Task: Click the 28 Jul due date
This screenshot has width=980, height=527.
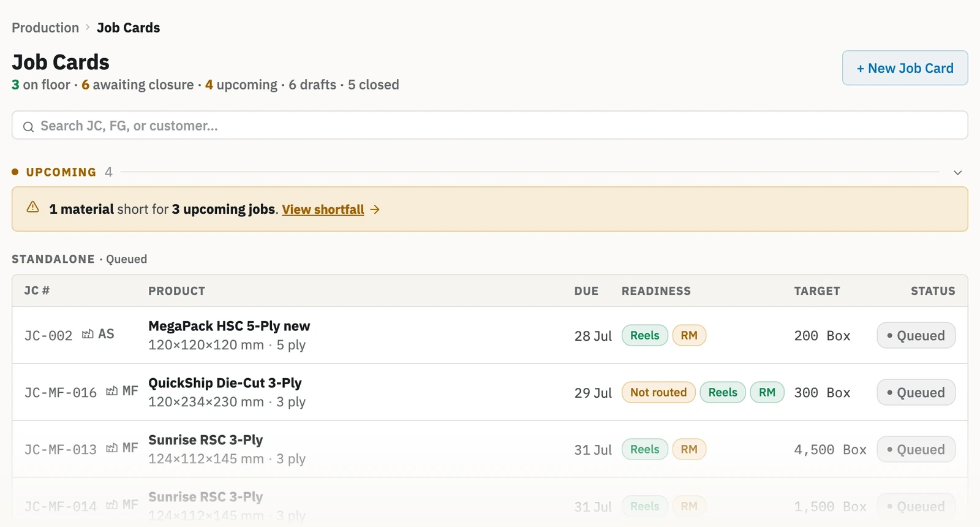Action: 593,336
